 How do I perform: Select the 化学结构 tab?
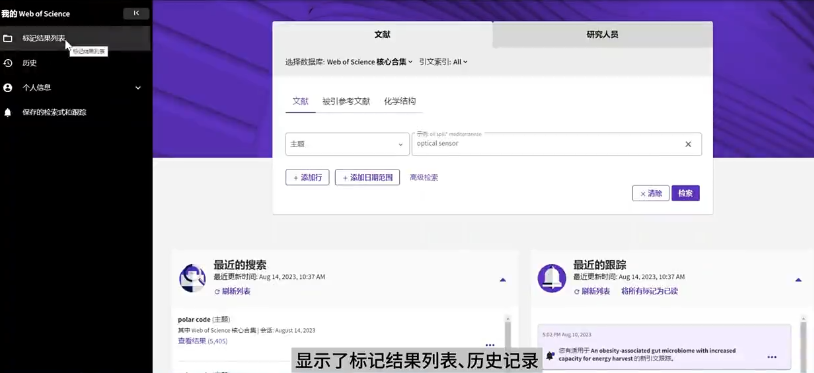[400, 101]
